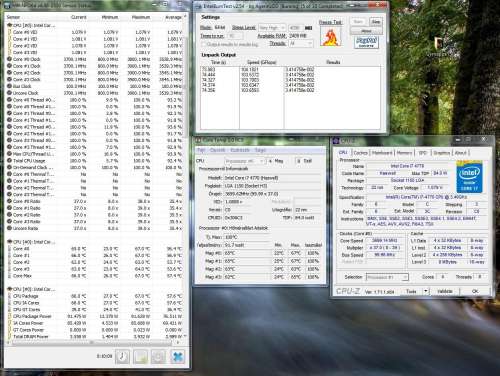Switch to the About tab in CPU-Z
Screen dimensions: 500x376
461,153
